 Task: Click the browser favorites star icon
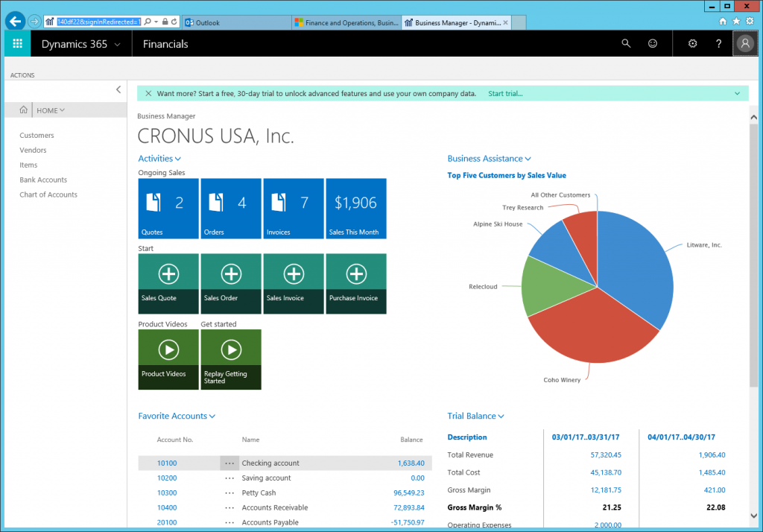(736, 21)
